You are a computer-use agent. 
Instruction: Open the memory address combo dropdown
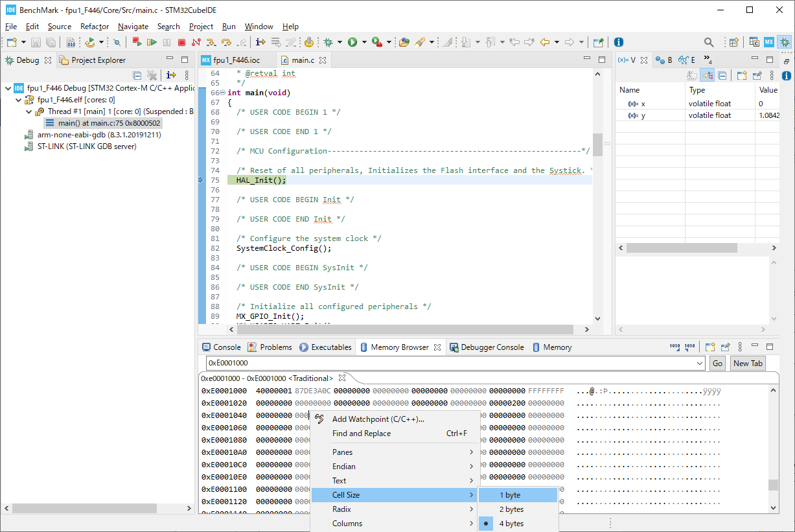click(x=698, y=364)
